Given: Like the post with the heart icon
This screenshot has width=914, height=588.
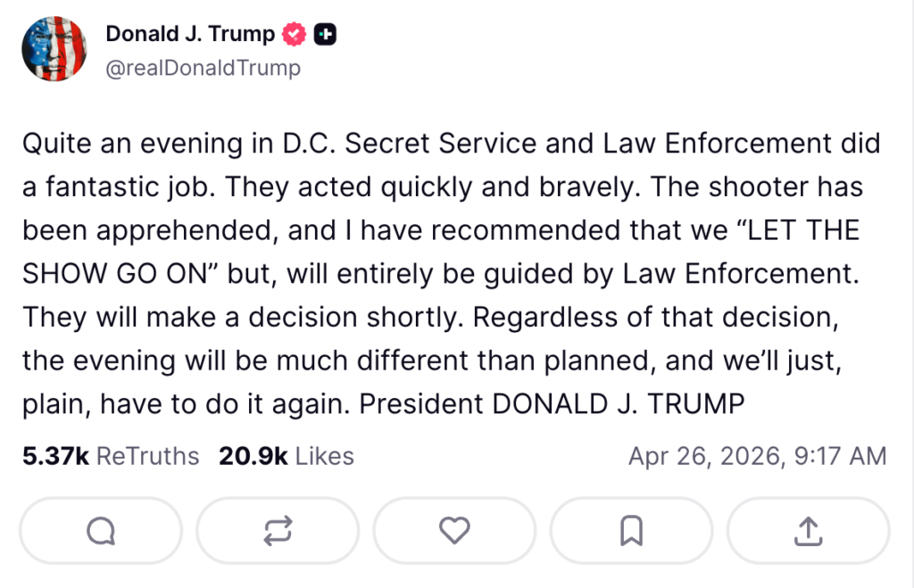Looking at the screenshot, I should (x=454, y=531).
